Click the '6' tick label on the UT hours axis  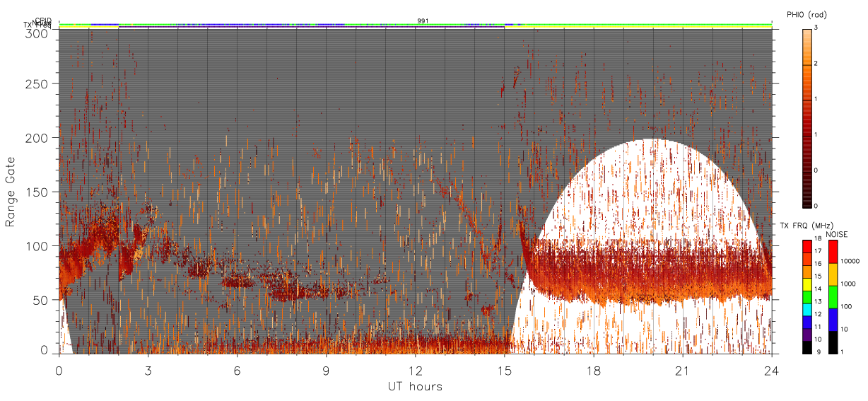237,371
